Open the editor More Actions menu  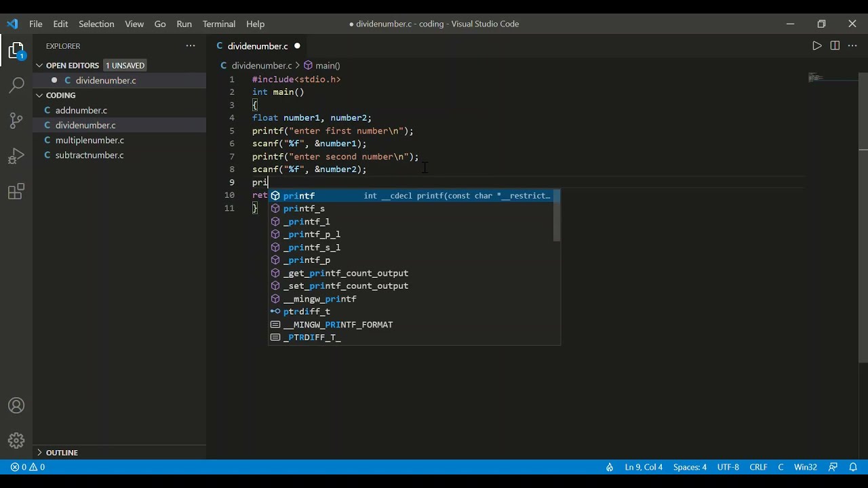point(852,45)
